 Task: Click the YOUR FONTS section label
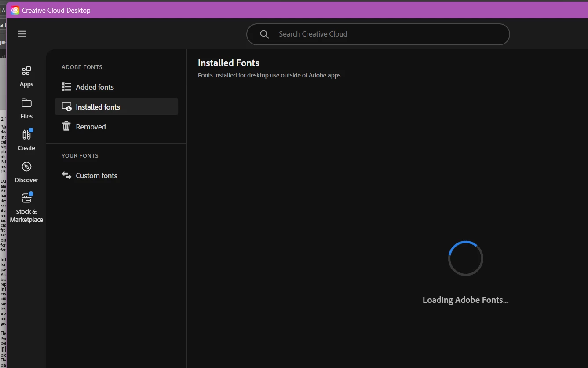pos(80,155)
